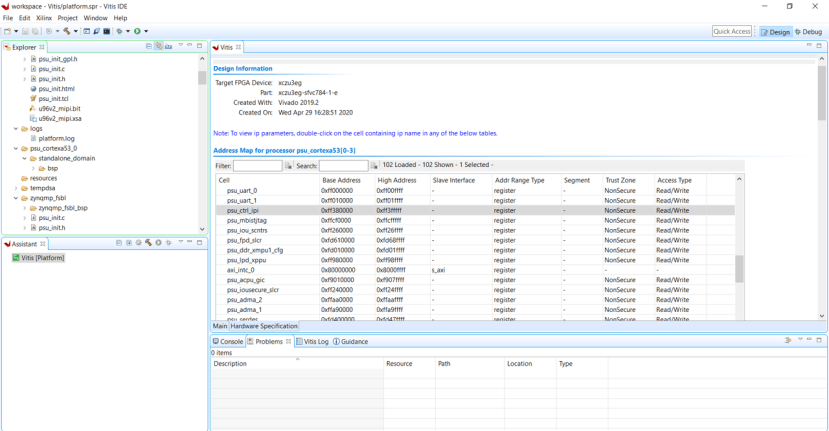829x431 pixels.
Task: Select Vitis [Platform] in Assistant
Action: [38, 258]
